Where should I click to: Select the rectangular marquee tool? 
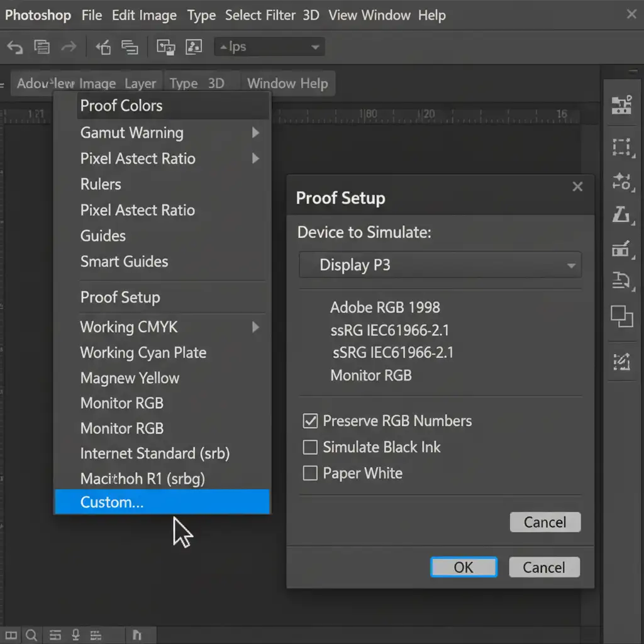(x=622, y=147)
